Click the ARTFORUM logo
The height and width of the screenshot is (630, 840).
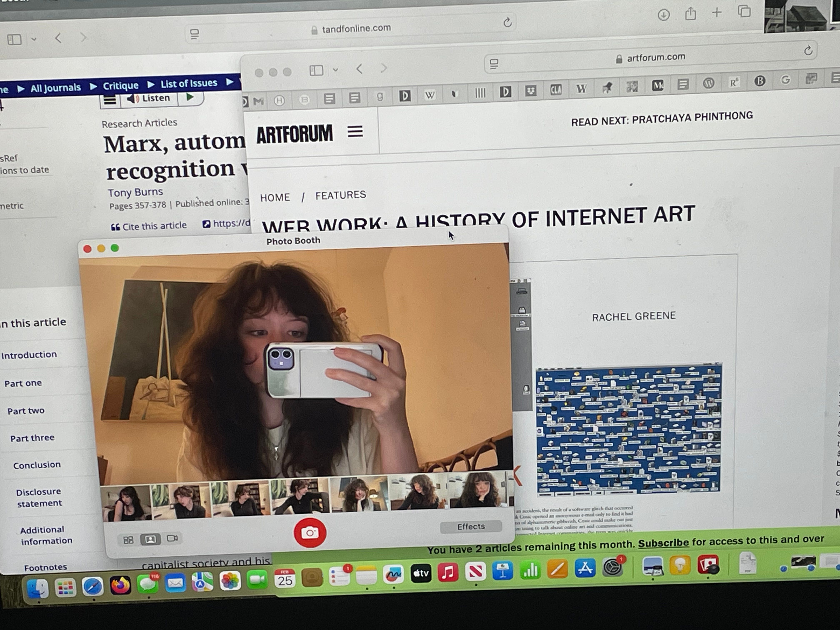(x=295, y=134)
